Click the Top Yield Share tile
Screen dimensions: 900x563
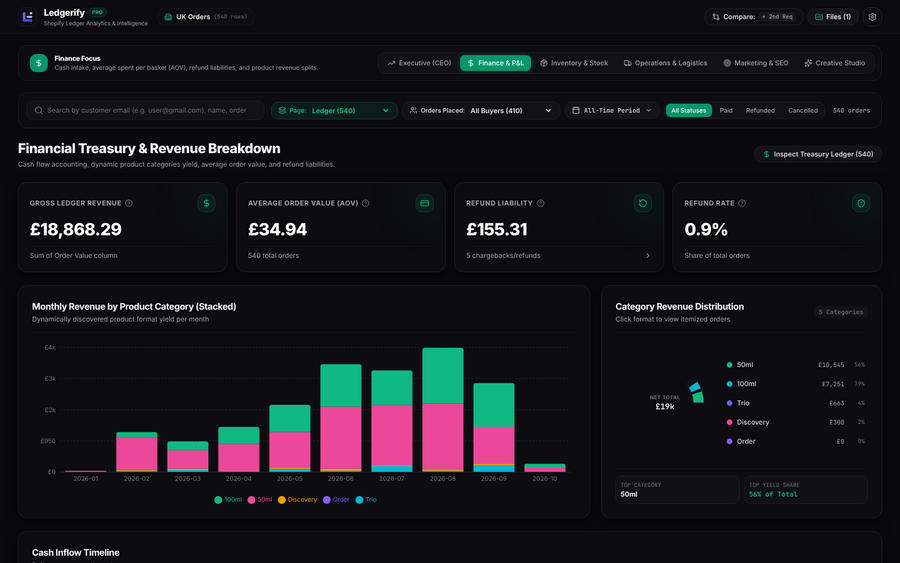pos(806,490)
